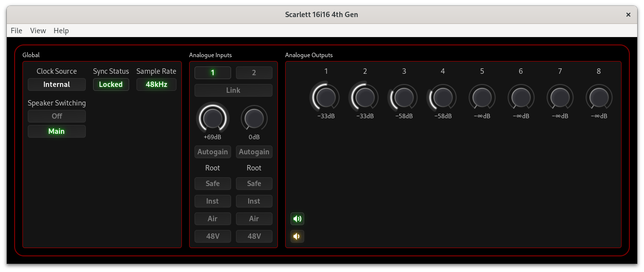Select Main under Speaker Switching

click(57, 131)
